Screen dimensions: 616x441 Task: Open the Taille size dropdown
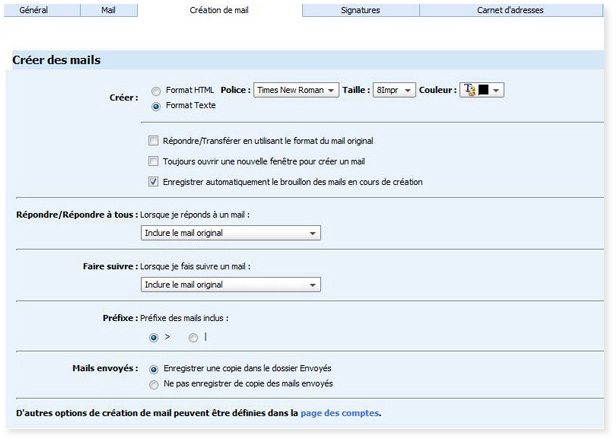click(x=394, y=90)
